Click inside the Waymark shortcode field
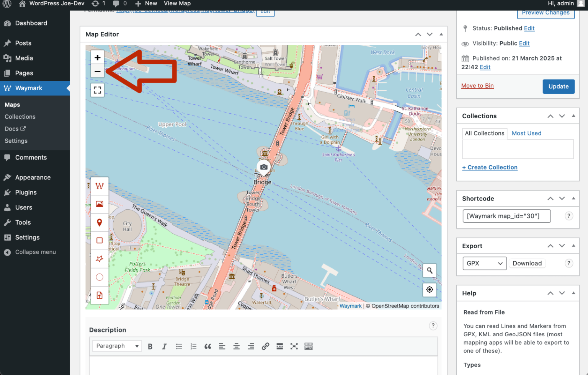This screenshot has height=378, width=588. pyautogui.click(x=506, y=216)
